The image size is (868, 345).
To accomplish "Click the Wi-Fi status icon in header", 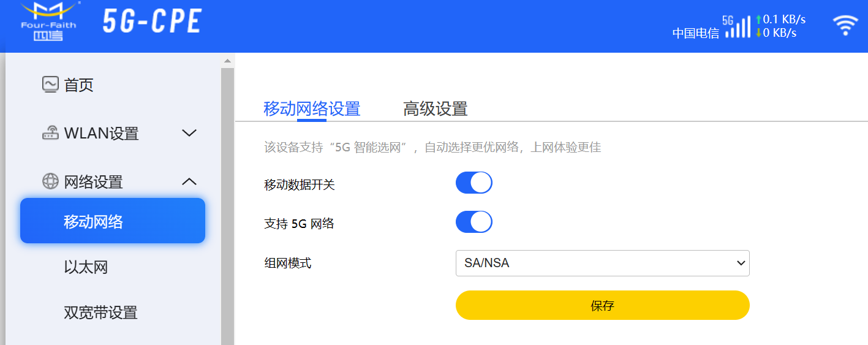I will tap(845, 25).
